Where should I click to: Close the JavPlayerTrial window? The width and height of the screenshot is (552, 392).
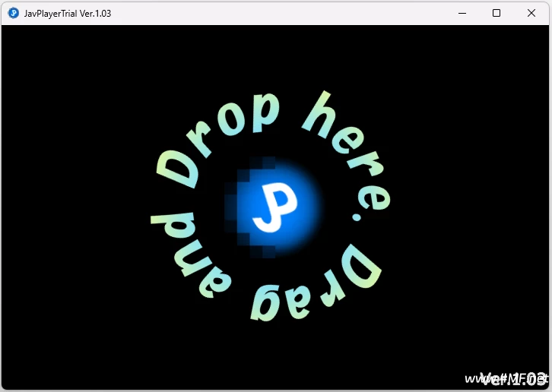[x=531, y=13]
